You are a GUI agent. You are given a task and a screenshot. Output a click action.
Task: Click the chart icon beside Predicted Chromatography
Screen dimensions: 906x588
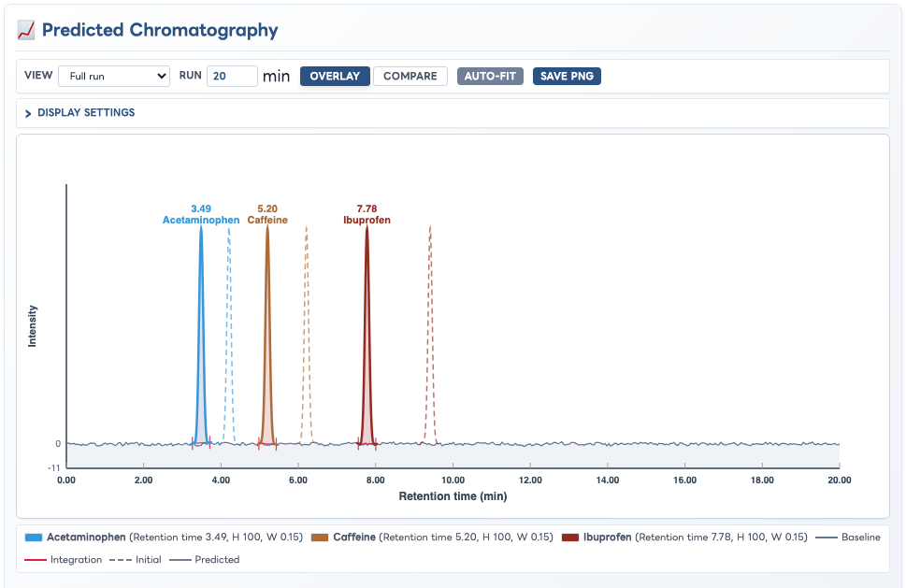[x=26, y=30]
